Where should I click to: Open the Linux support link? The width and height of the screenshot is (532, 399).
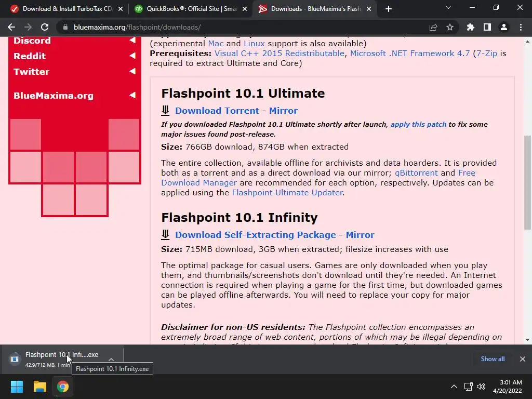click(x=254, y=44)
